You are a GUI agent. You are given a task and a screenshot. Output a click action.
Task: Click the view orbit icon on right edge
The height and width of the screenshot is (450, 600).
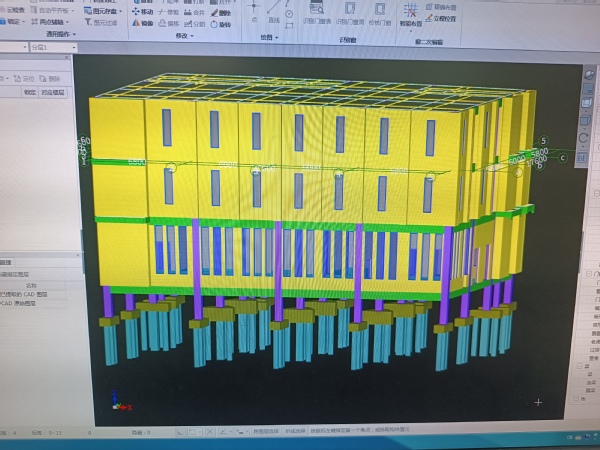coord(585,139)
